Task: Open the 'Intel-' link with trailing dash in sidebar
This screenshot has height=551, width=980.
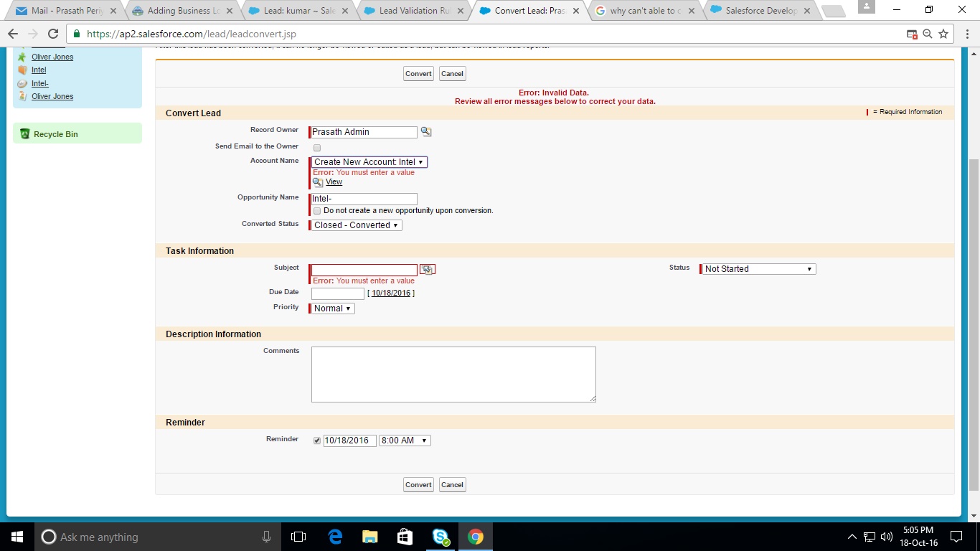Action: [40, 83]
